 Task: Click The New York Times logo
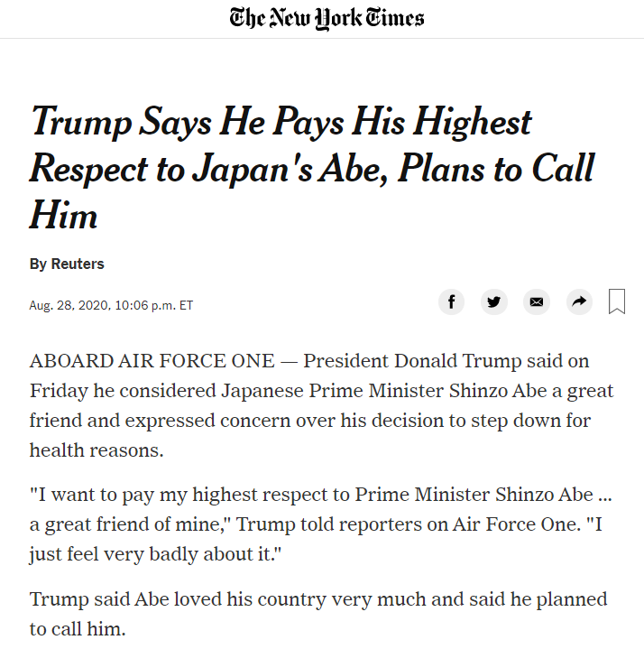pyautogui.click(x=327, y=17)
